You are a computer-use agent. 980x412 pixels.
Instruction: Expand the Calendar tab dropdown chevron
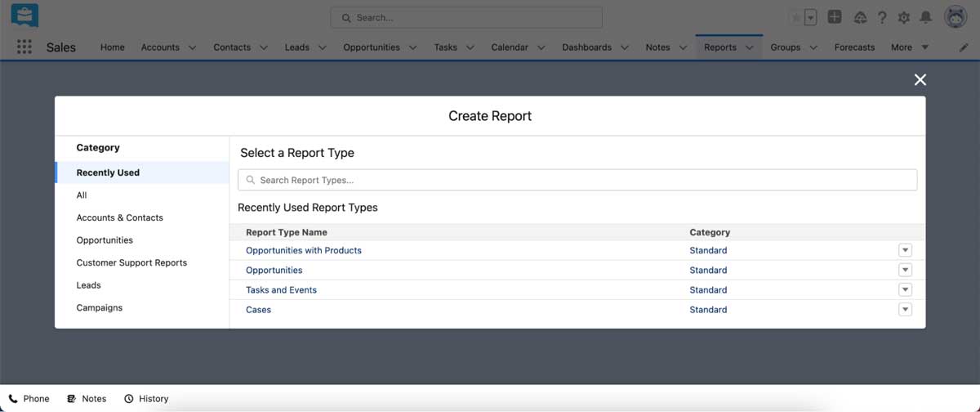pyautogui.click(x=541, y=47)
